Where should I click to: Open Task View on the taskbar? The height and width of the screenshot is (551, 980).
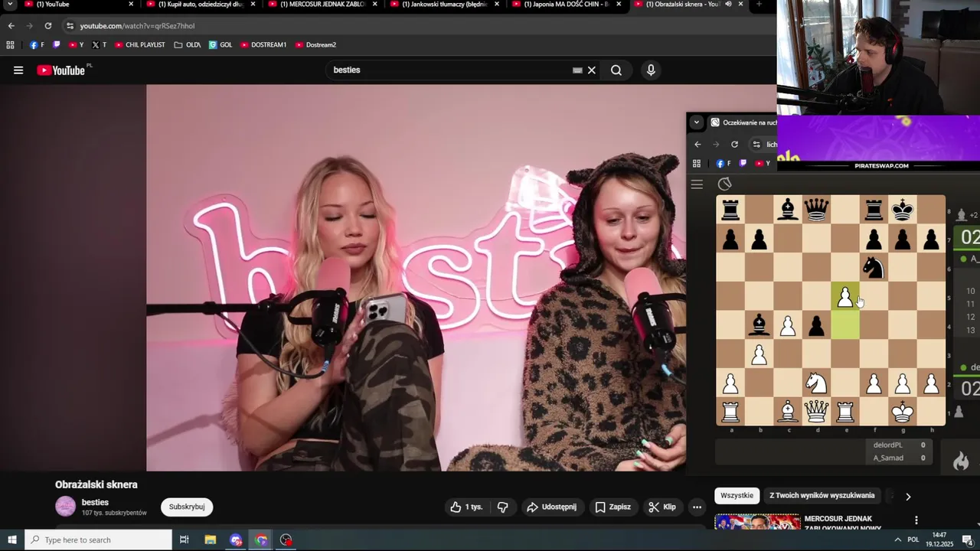[x=185, y=540]
